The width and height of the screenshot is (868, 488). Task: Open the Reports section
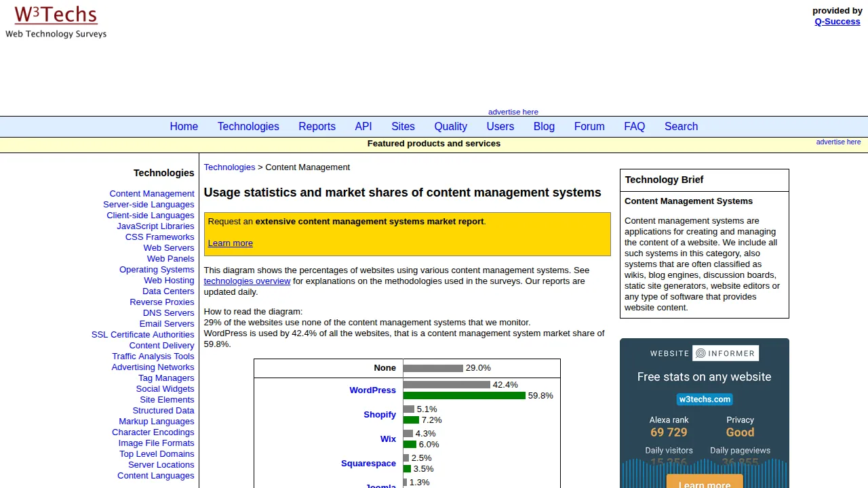point(317,127)
